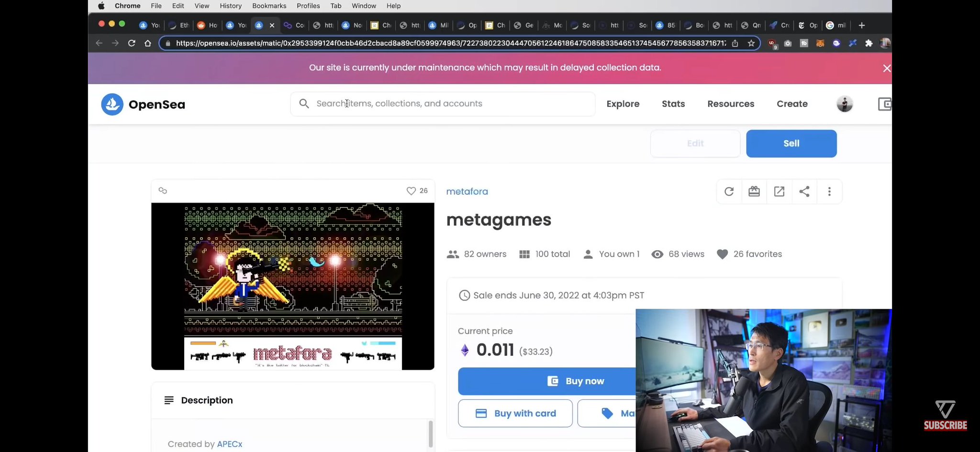The width and height of the screenshot is (980, 452).
Task: Open the Bookmarks menu
Action: pos(269,6)
